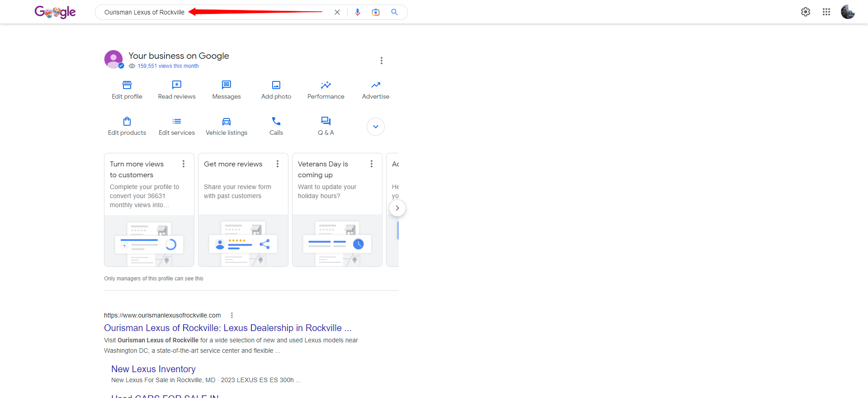The height and width of the screenshot is (398, 868).
Task: Click Get more reviews card illustration
Action: pyautogui.click(x=243, y=241)
